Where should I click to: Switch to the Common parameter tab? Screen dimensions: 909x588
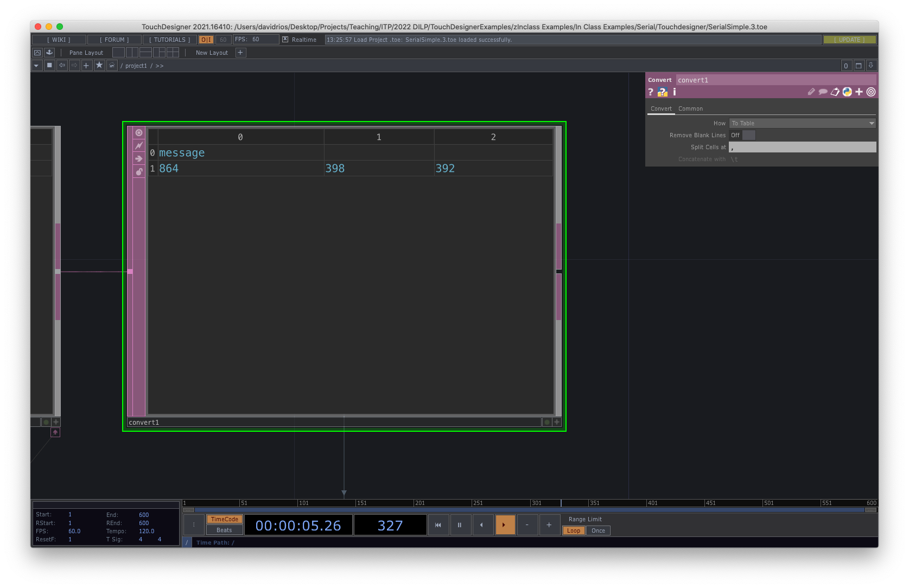(690, 109)
